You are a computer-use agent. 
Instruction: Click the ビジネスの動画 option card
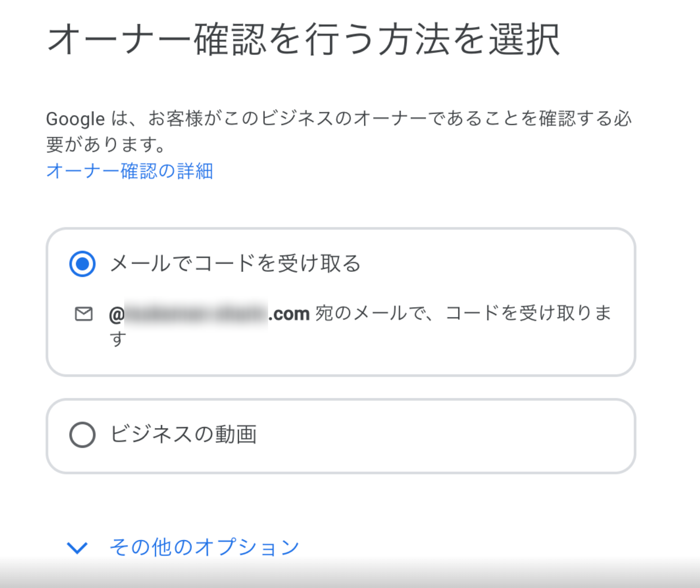pos(342,434)
